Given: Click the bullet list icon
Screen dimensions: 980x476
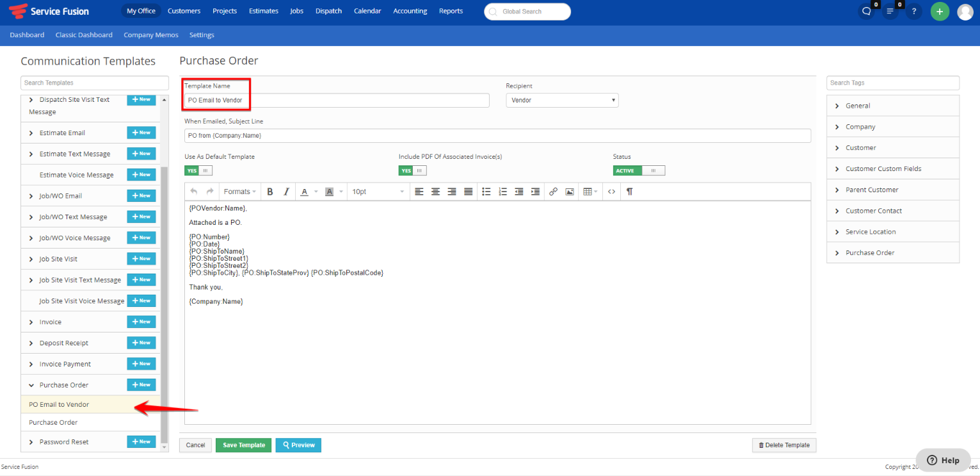Looking at the screenshot, I should coord(486,192).
